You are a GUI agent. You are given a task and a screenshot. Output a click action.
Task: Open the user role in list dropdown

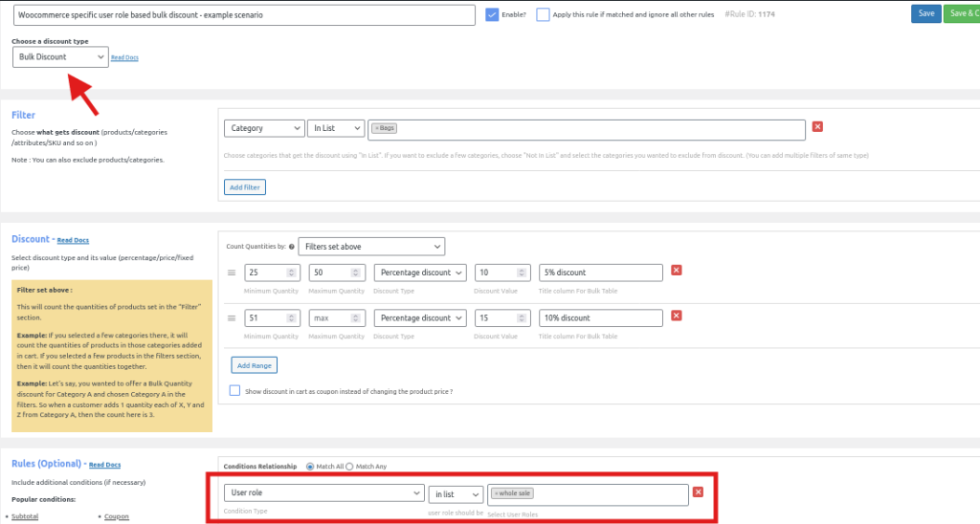click(456, 494)
